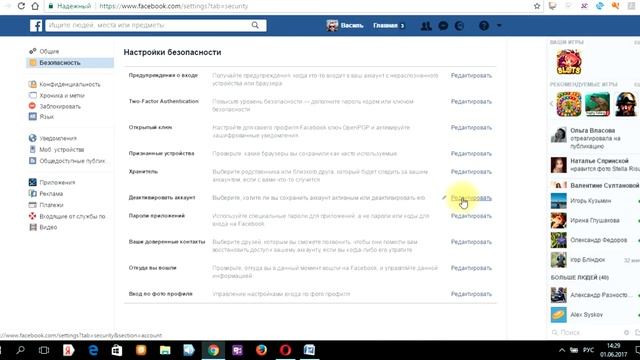This screenshot has width=640, height=360.
Task: Switch to Chrome taskbar icon
Action: coord(213,350)
